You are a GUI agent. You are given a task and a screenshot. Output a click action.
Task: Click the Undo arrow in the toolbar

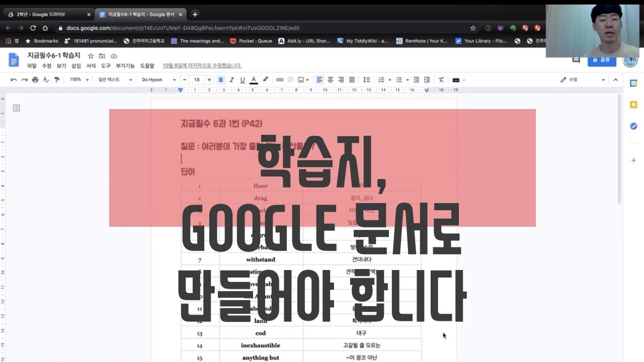[14, 79]
